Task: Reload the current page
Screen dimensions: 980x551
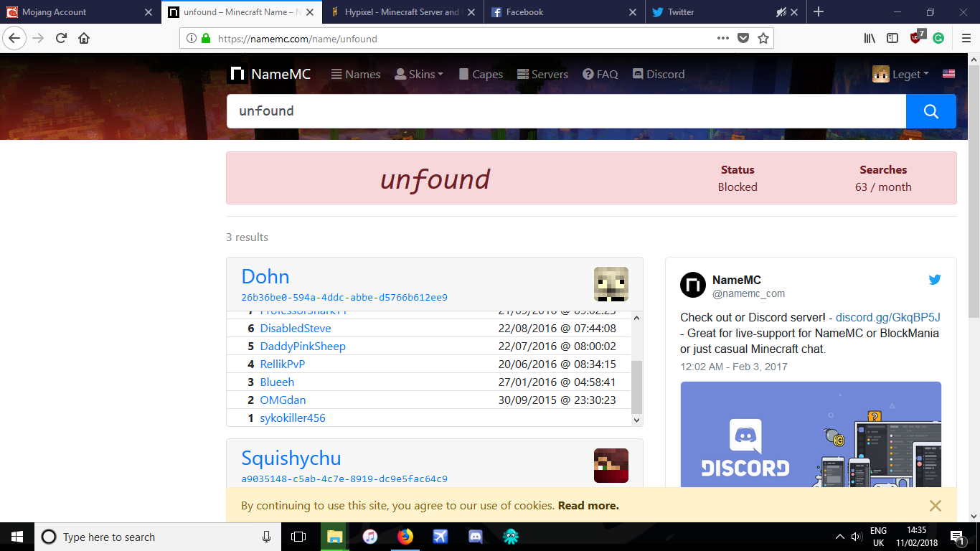Action: click(x=62, y=38)
